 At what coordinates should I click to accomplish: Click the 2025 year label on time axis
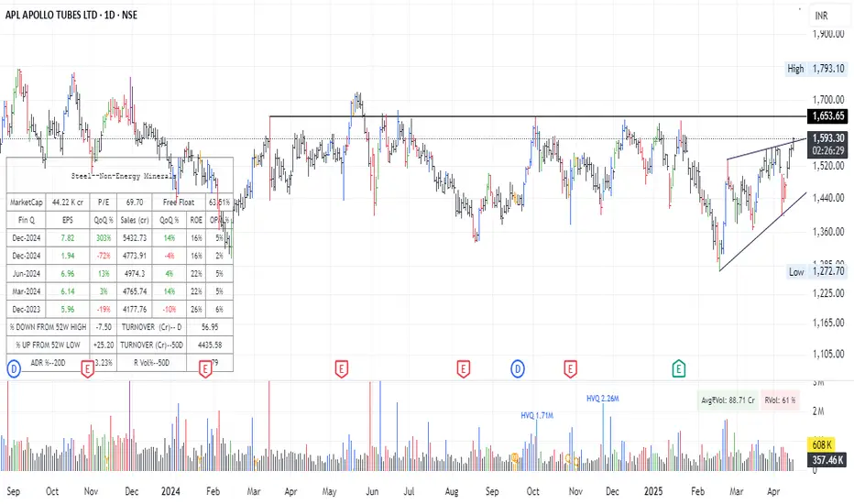653,491
